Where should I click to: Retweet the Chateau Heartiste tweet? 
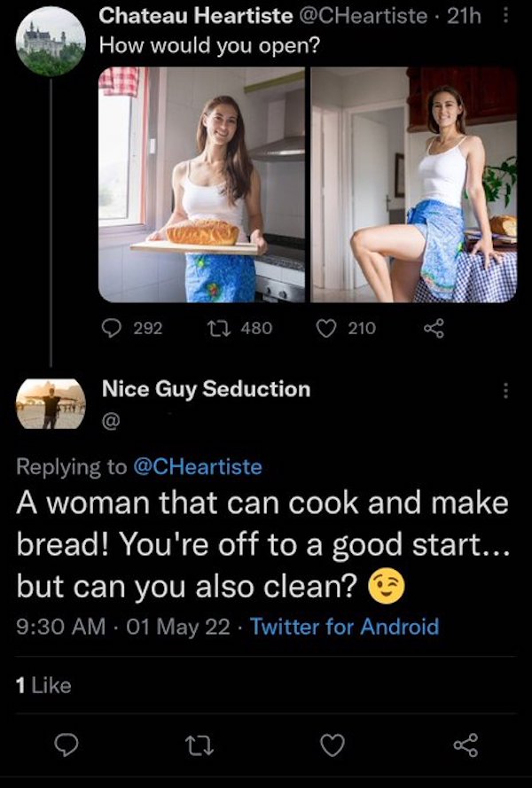click(226, 328)
